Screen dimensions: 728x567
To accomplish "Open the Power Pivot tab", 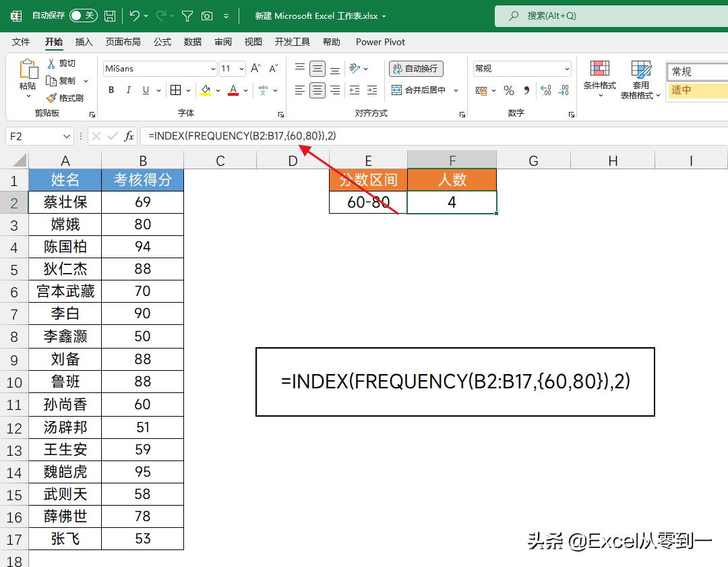I will click(380, 42).
